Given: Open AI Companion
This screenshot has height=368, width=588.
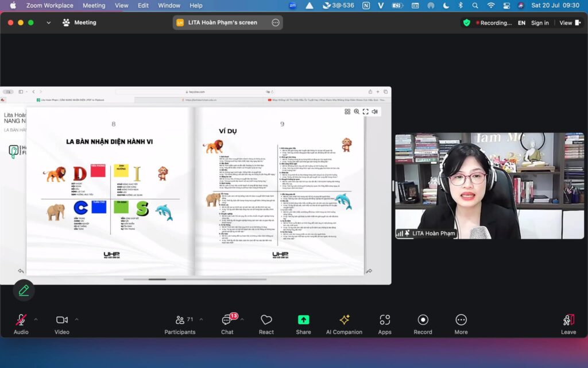Looking at the screenshot, I should pyautogui.click(x=344, y=320).
